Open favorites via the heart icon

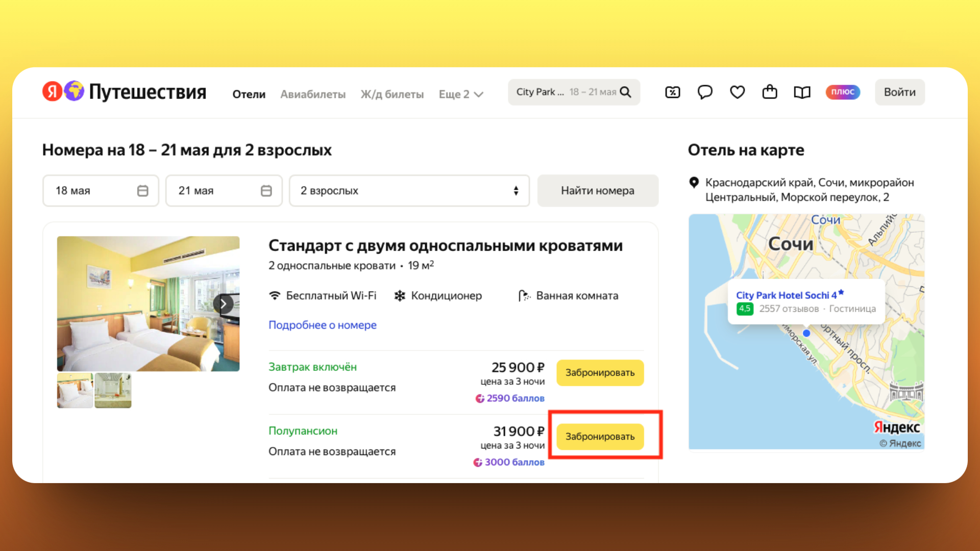(737, 92)
